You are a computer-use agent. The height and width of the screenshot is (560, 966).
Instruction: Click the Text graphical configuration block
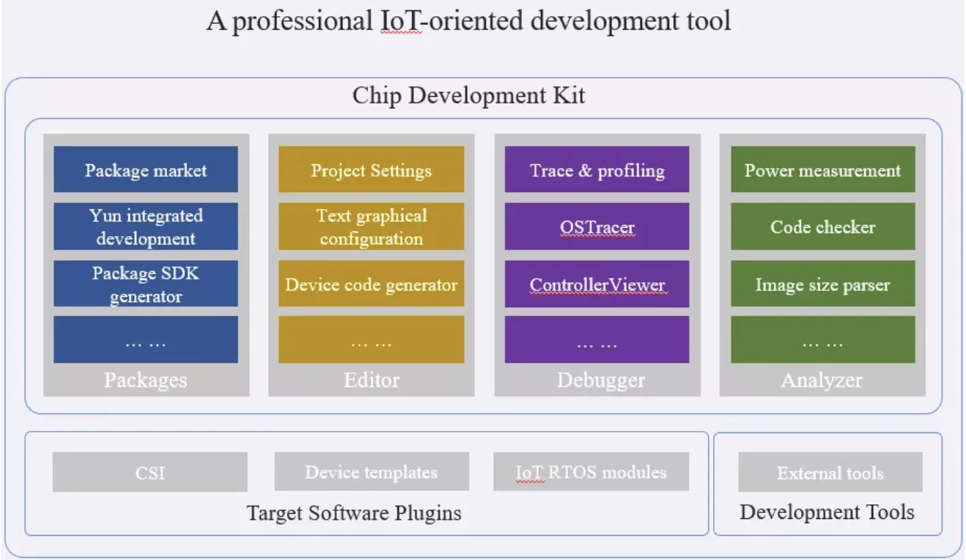371,226
